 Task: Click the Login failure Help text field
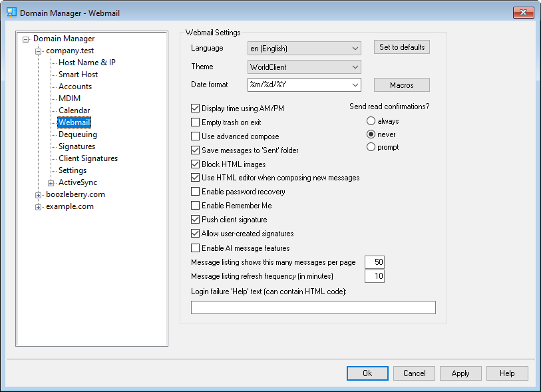click(x=313, y=307)
